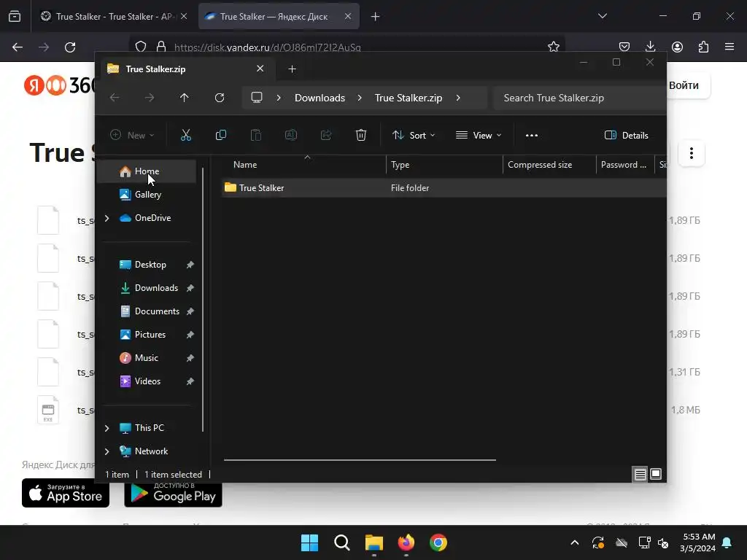747x560 pixels.
Task: Select the True Stalker.zip Explorer tab
Action: point(186,69)
